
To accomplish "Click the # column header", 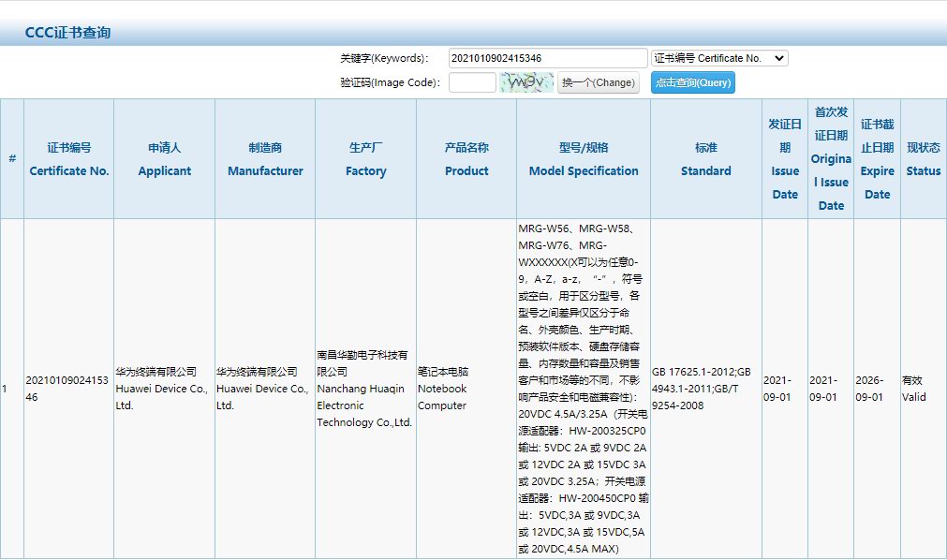I will pos(12,159).
